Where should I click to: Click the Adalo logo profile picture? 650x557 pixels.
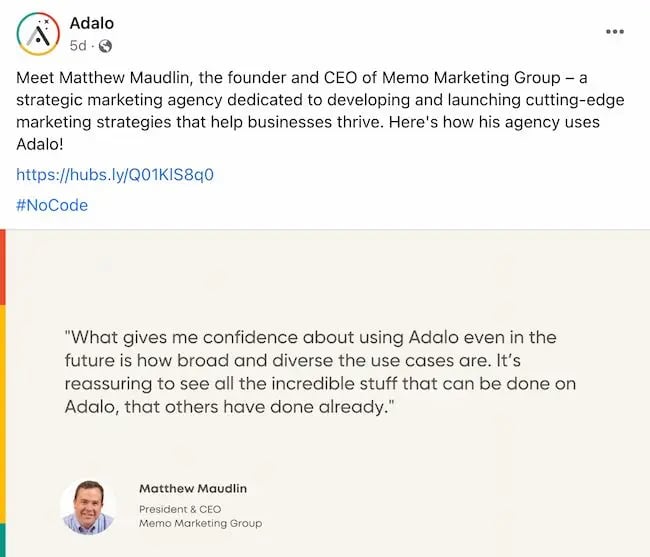tap(38, 34)
